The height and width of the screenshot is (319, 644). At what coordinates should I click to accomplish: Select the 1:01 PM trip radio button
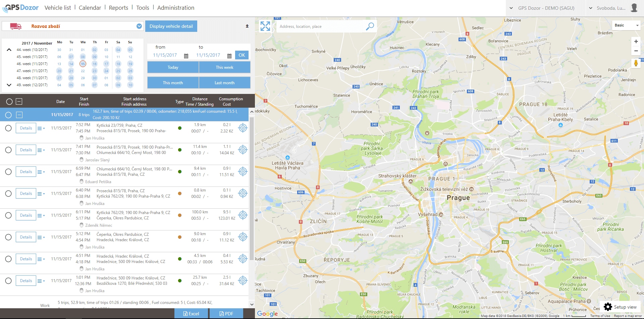click(x=8, y=281)
